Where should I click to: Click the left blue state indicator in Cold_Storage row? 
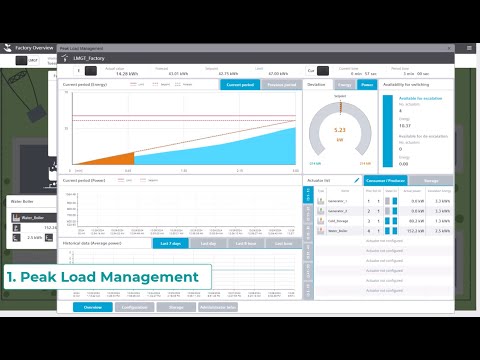[387, 221]
